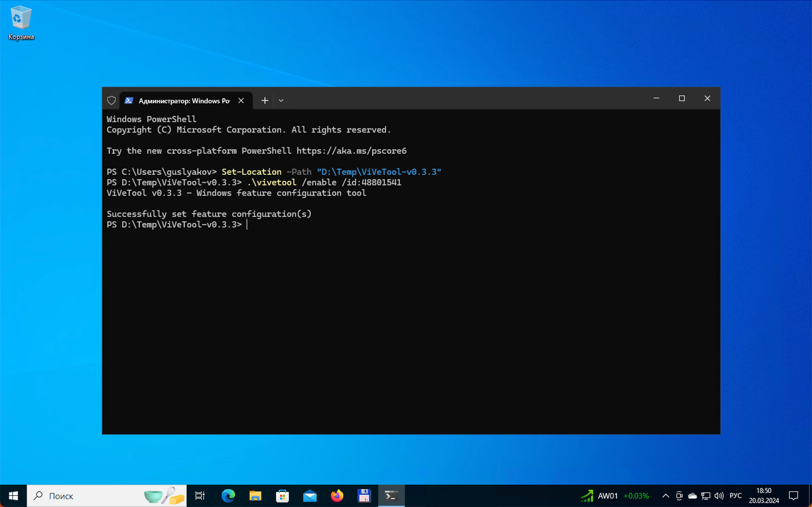Image resolution: width=812 pixels, height=507 pixels.
Task: Click the https://aka.ms/pscore6 link text
Action: pos(351,151)
